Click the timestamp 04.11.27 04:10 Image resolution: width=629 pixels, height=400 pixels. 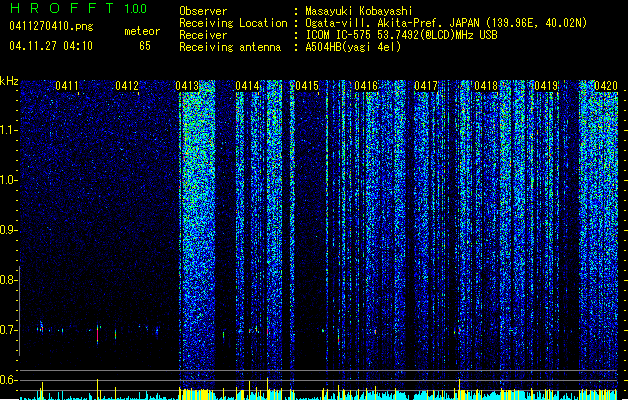(51, 46)
